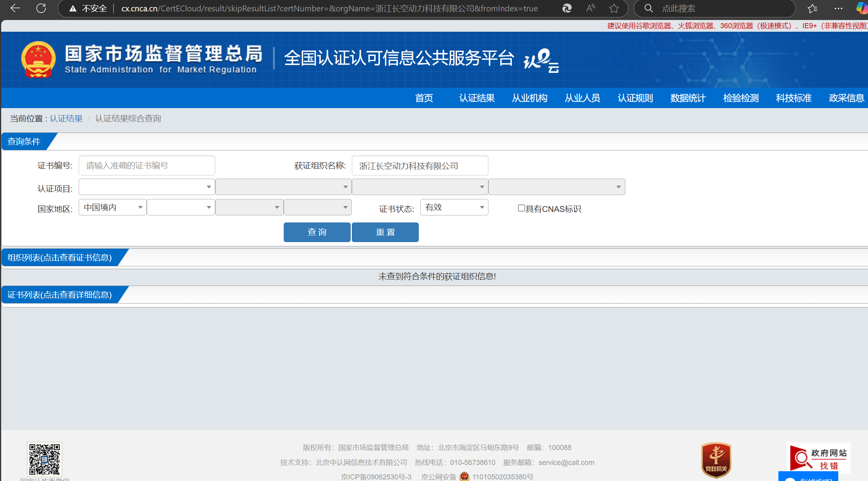Open the fourth 认证项目 dropdown
This screenshot has height=481, width=868.
click(x=556, y=187)
